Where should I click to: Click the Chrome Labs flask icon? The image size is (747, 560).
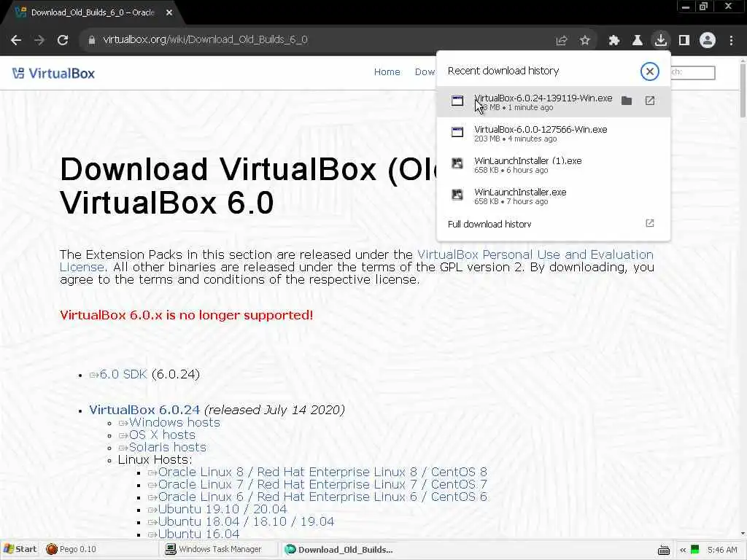click(x=638, y=41)
